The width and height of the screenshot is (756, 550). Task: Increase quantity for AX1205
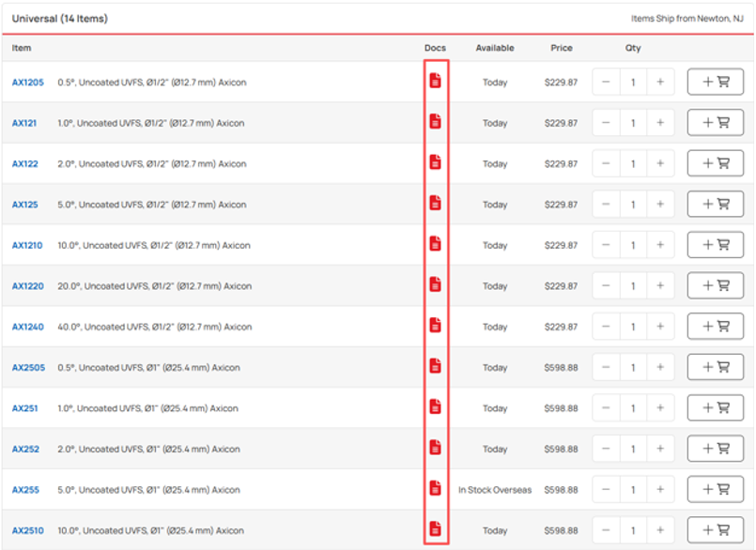click(660, 83)
